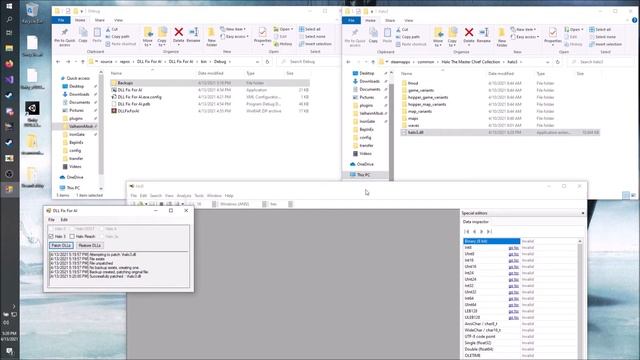640x360 pixels.
Task: Uncheck the Halo 3 checkbox
Action: point(51,236)
